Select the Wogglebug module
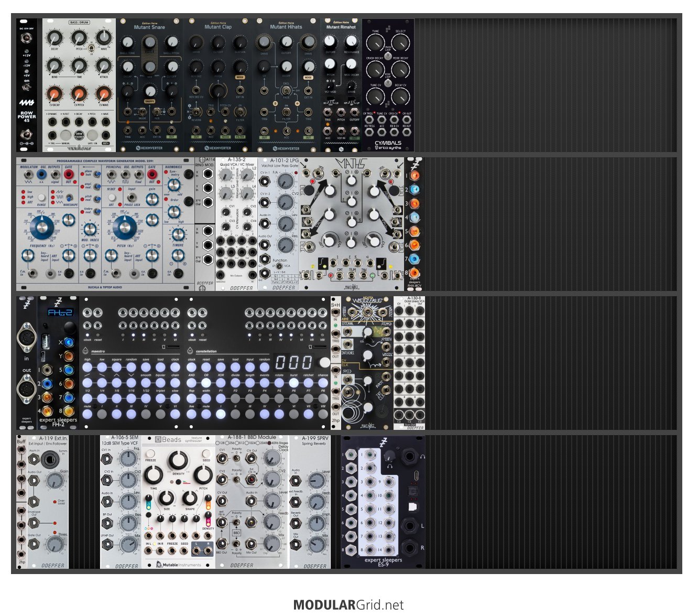Viewport: 698px width, 616px height. [x=367, y=363]
